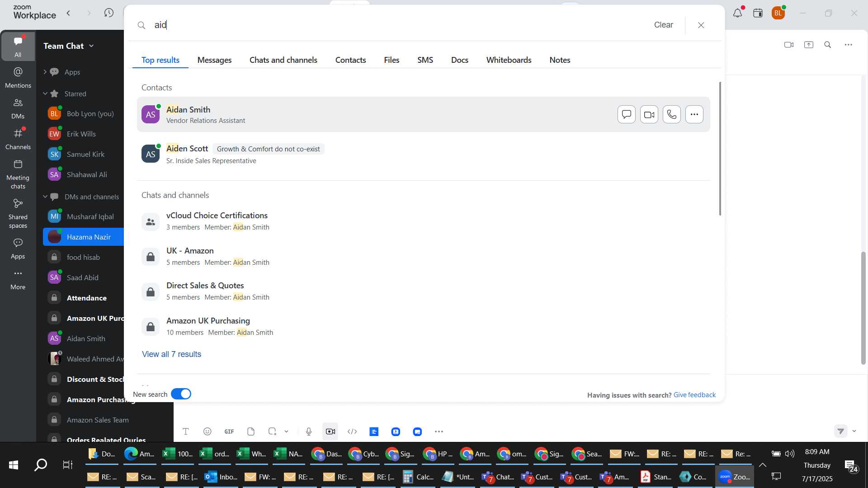Select the SMS tab
Image resolution: width=868 pixels, height=488 pixels.
pyautogui.click(x=425, y=60)
